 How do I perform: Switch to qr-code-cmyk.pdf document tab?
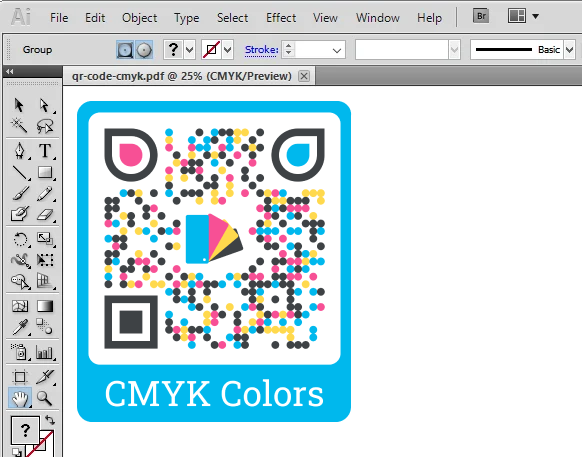tap(182, 76)
